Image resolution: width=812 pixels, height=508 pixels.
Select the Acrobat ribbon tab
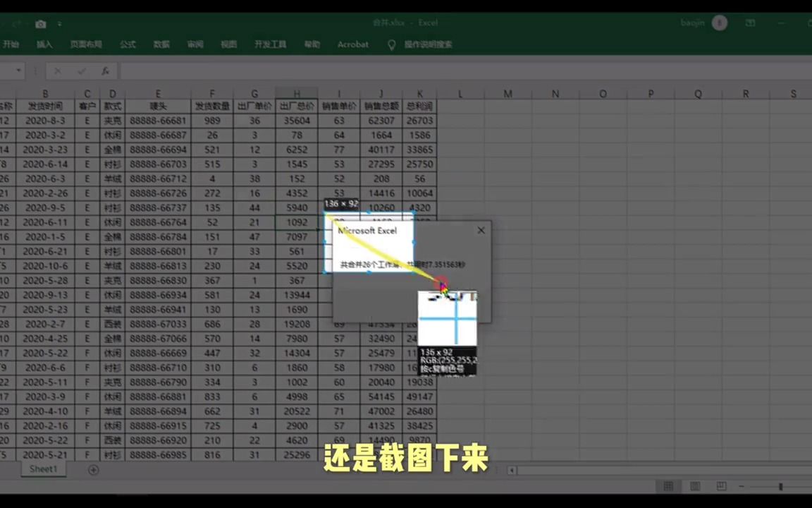[352, 44]
